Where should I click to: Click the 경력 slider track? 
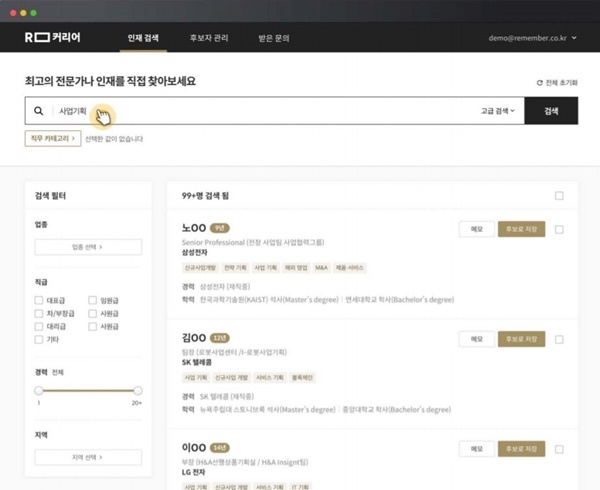click(x=88, y=391)
